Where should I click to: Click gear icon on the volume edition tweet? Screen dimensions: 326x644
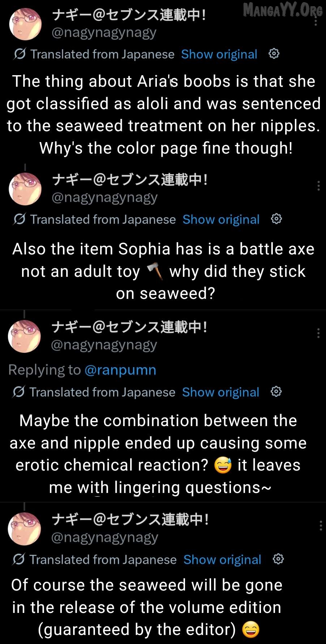[278, 559]
